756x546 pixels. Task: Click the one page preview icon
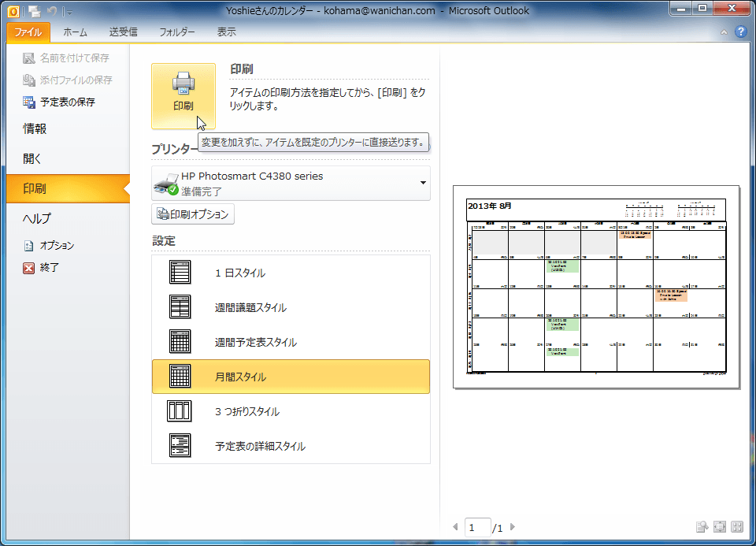719,527
